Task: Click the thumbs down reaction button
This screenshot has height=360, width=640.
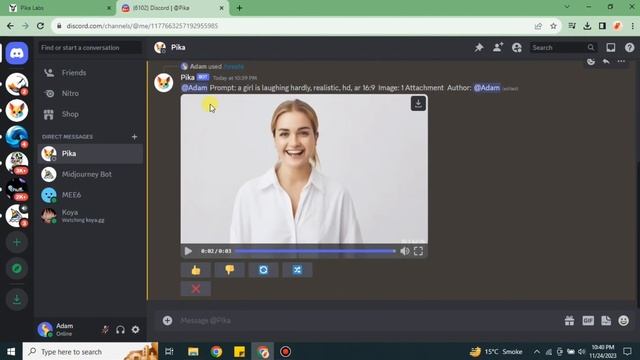Action: [230, 270]
